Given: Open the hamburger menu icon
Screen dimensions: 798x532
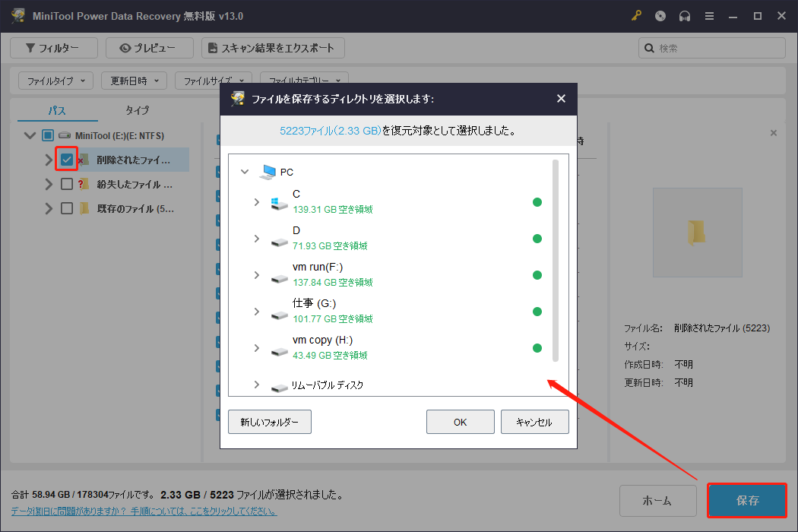Looking at the screenshot, I should 709,16.
